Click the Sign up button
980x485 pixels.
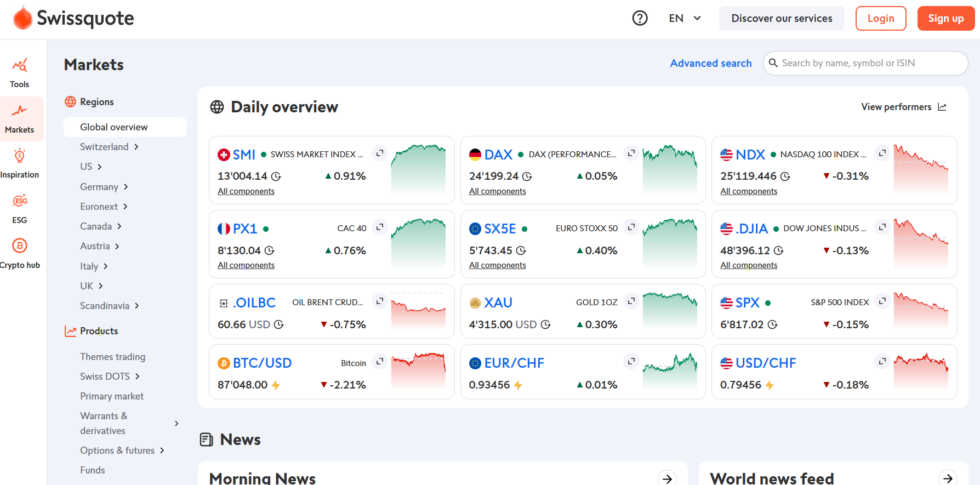pyautogui.click(x=946, y=18)
